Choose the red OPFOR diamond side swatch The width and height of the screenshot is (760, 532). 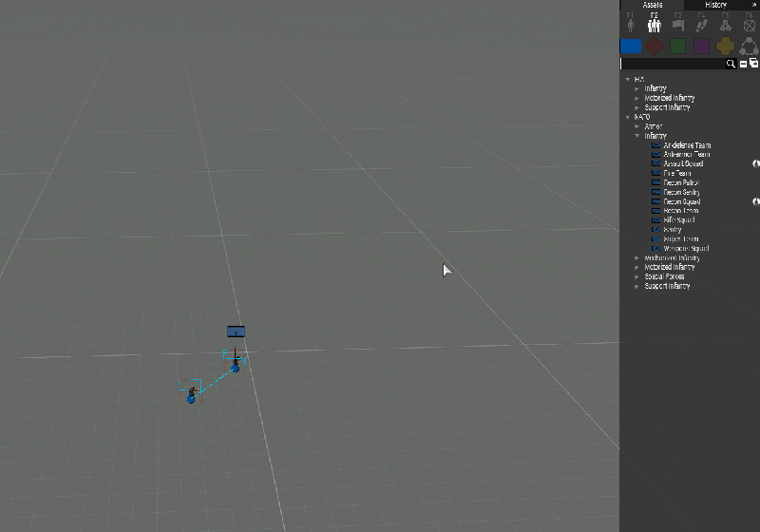655,46
